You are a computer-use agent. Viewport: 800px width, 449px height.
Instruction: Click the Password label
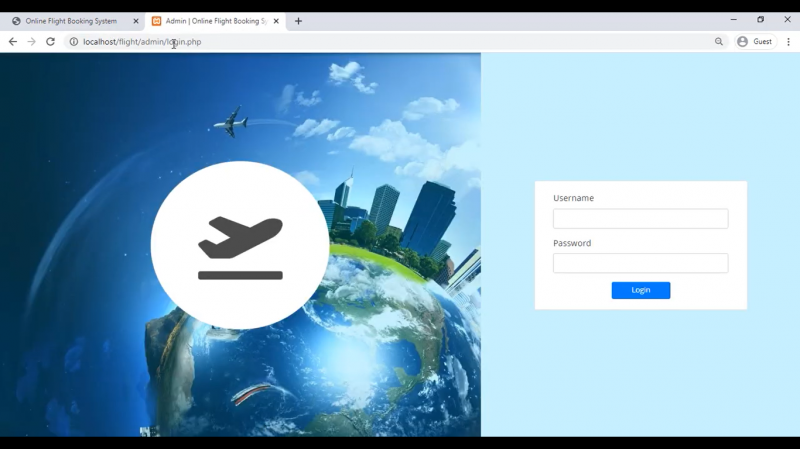tap(572, 243)
